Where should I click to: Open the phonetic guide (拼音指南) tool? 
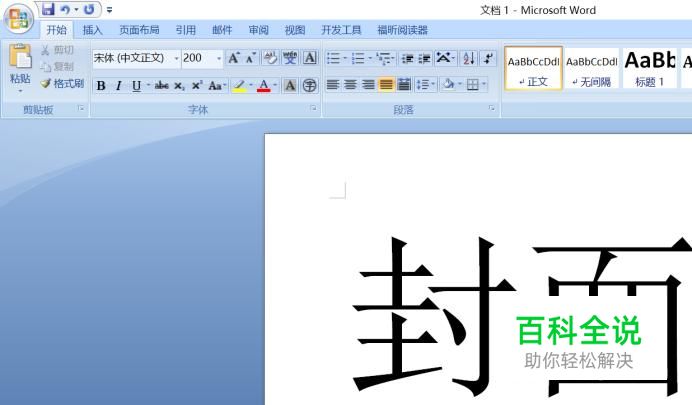pos(290,58)
